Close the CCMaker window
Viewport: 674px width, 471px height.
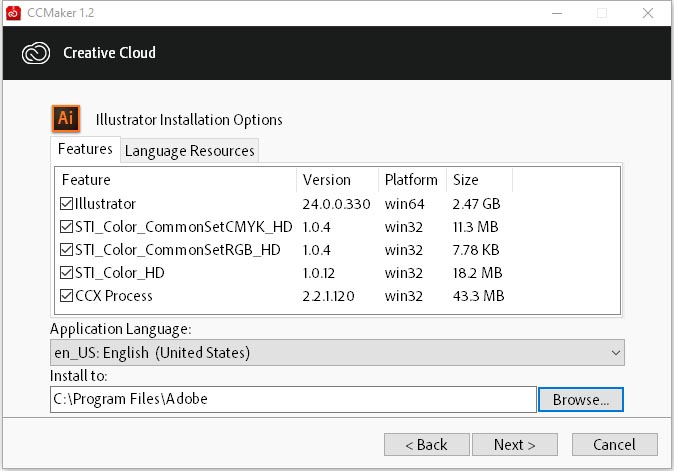click(x=648, y=13)
